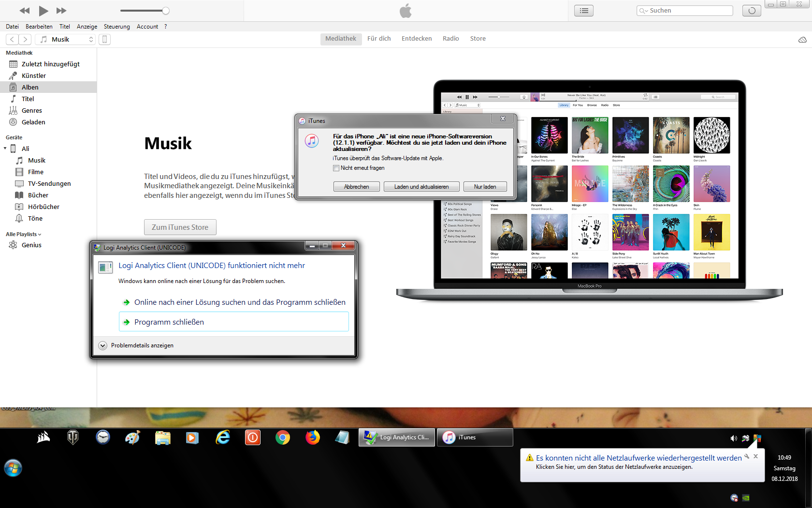
Task: Open the taskbar clock showing 10:49
Action: tap(784, 458)
